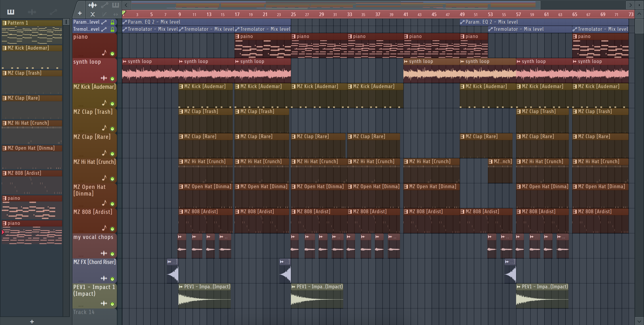Click automation icon on Tremol..evel track header
Screen dimensions: 644x325
(x=104, y=30)
